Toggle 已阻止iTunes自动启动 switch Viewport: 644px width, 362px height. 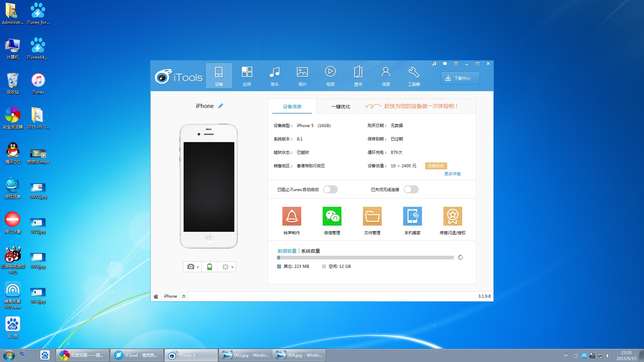[x=330, y=189]
